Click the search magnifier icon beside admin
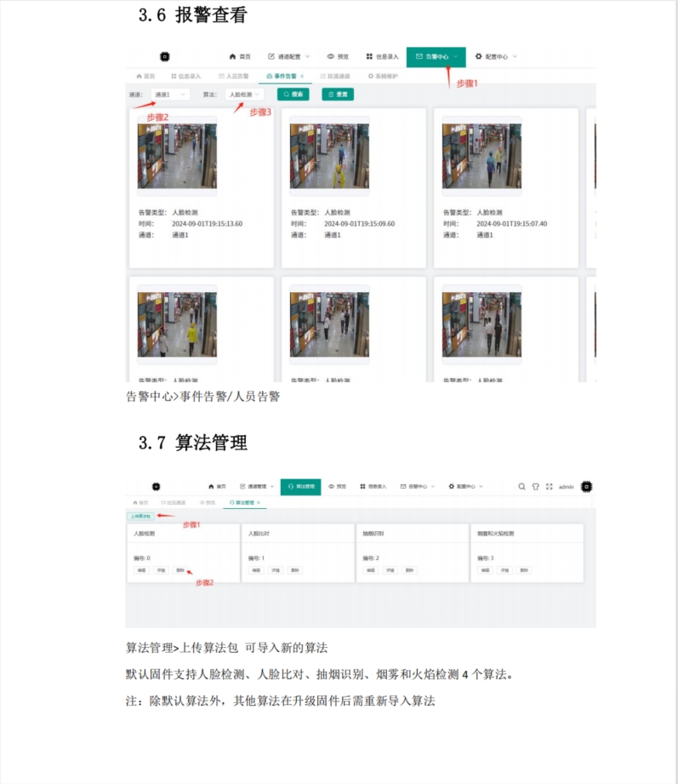Screen dimensions: 678x784 pos(521,487)
